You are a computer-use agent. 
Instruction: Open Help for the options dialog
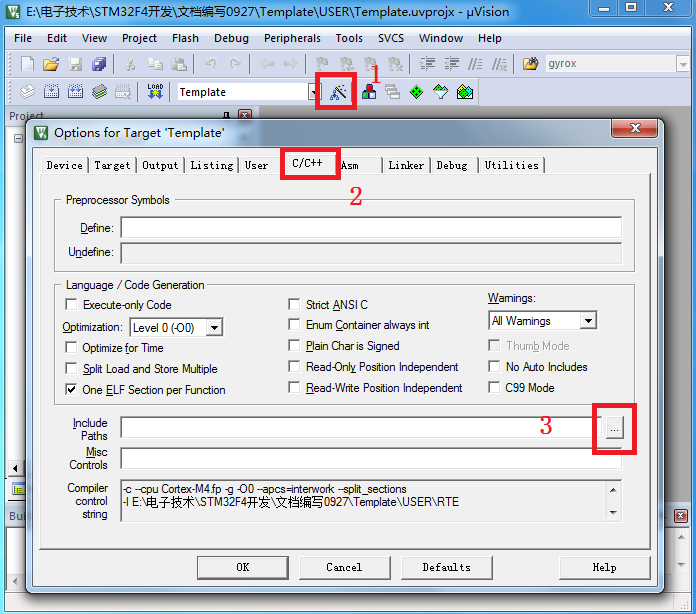coord(604,567)
